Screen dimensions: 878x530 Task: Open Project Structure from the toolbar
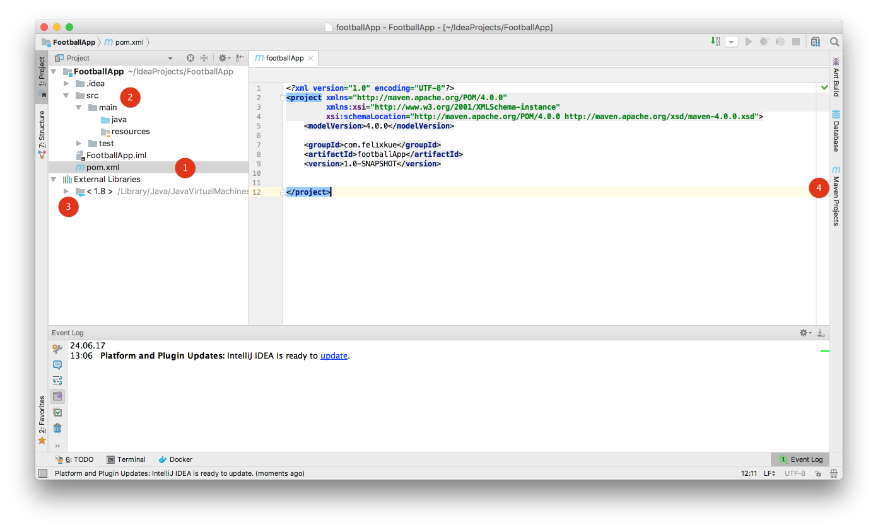[x=816, y=42]
